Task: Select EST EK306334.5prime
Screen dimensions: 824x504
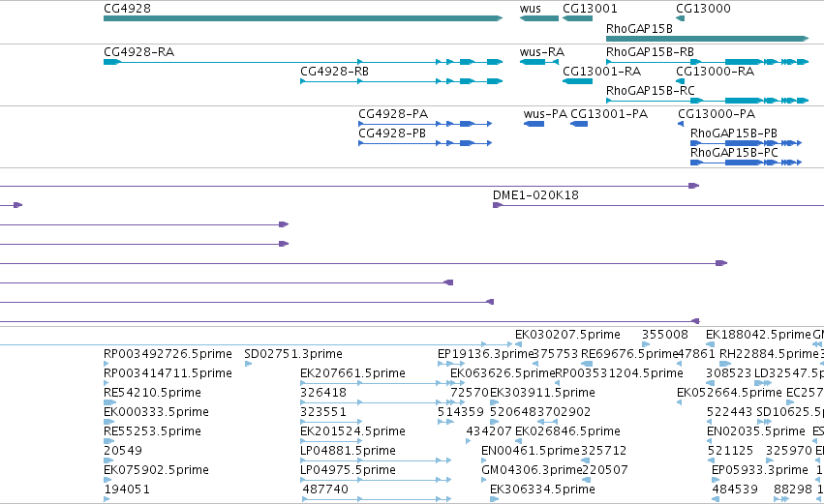Action: (542, 490)
